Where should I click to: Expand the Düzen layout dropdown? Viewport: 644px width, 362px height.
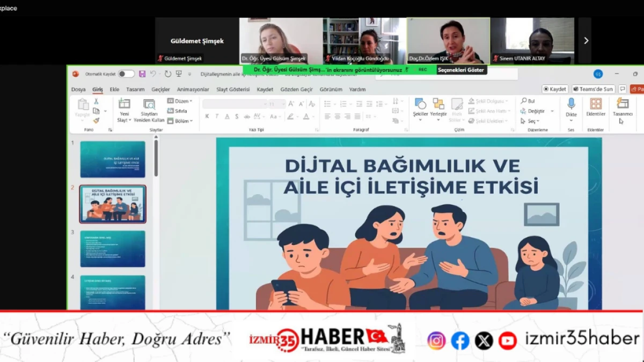(x=180, y=101)
